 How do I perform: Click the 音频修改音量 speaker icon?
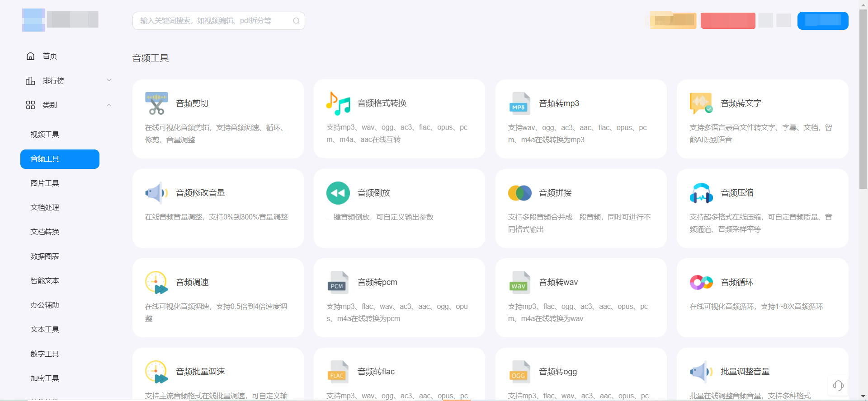tap(156, 193)
